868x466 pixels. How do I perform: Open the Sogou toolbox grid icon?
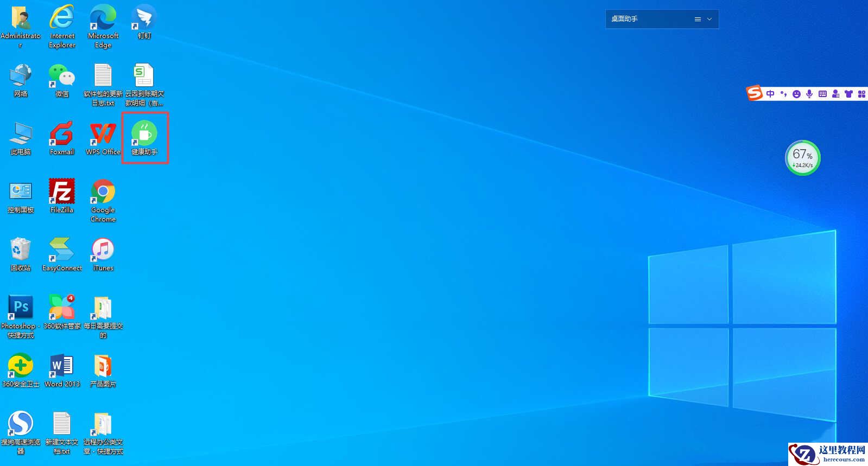click(x=861, y=94)
